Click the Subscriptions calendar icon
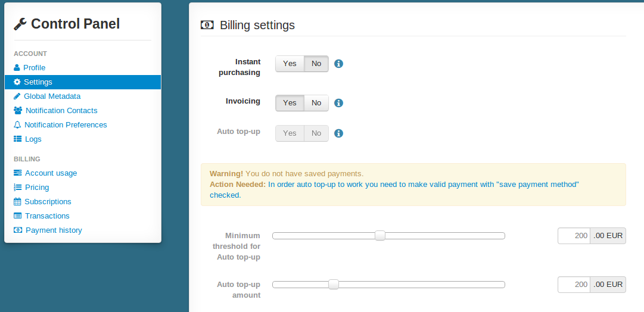Screen dimensions: 644x312 (x=17, y=202)
